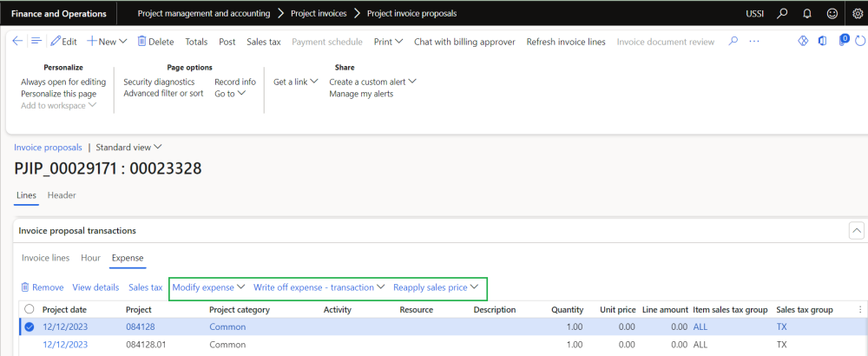Switch to the Header tab

62,195
